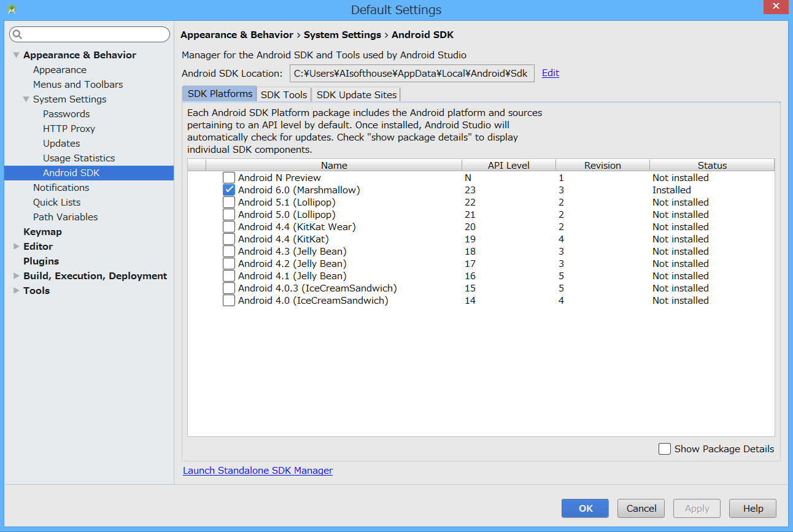The width and height of the screenshot is (793, 532).
Task: Select Keymap in the settings tree
Action: point(42,232)
